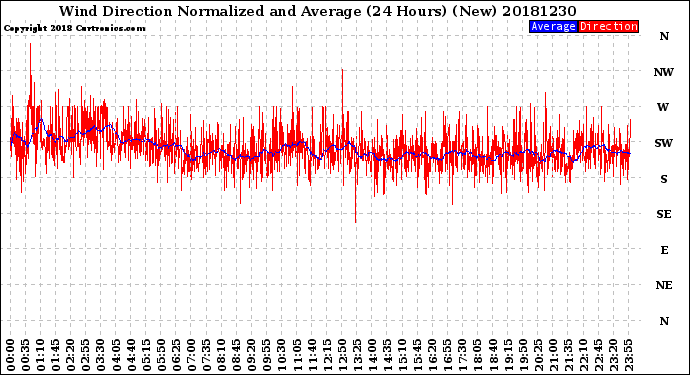Click the 03:30 time axis label
690x375 pixels.
(x=101, y=355)
